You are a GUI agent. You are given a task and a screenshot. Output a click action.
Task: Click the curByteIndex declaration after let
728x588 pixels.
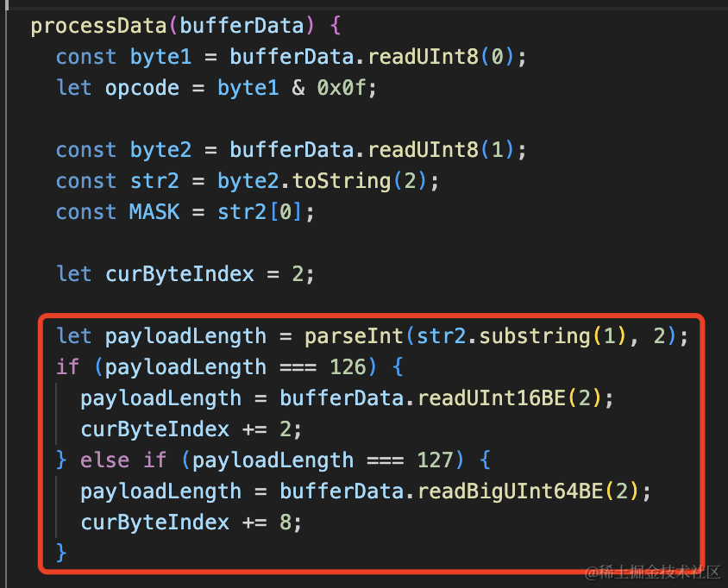pos(179,274)
